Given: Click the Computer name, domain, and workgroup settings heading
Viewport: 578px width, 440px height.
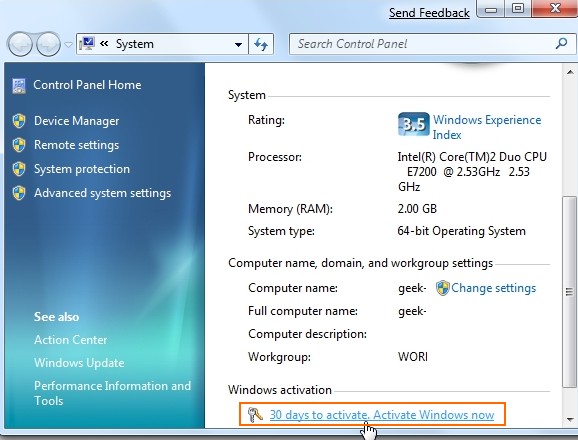Looking at the screenshot, I should point(361,263).
